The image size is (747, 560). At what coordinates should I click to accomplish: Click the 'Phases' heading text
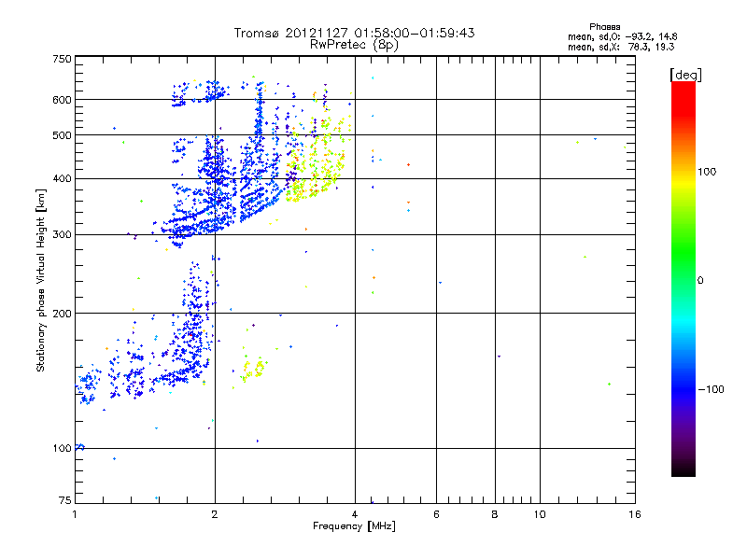pos(604,27)
